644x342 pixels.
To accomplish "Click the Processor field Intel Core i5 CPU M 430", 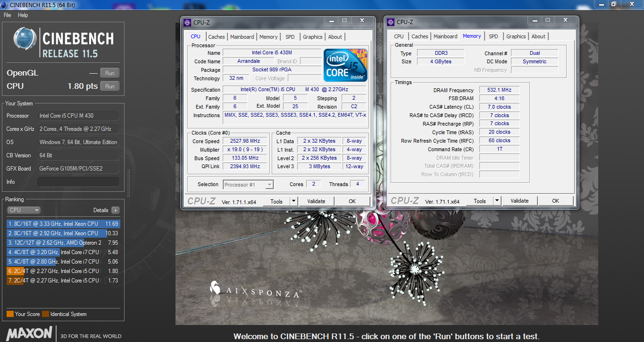I will pyautogui.click(x=78, y=116).
